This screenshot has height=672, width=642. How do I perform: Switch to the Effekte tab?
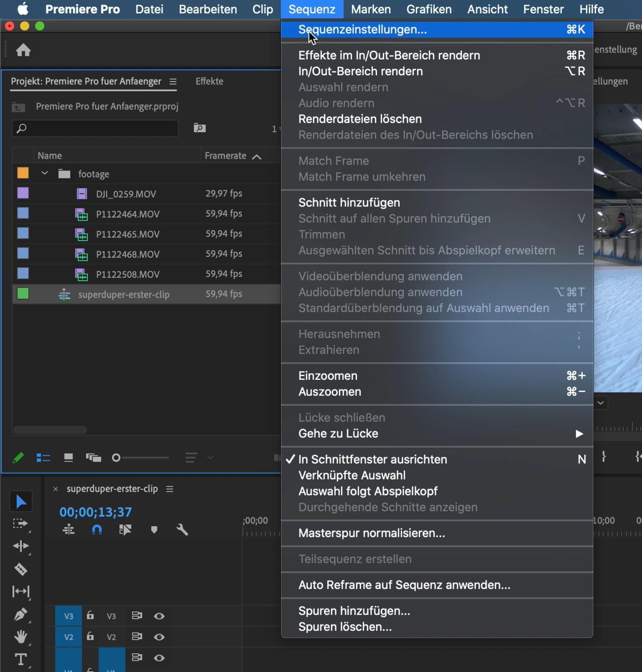click(x=209, y=82)
